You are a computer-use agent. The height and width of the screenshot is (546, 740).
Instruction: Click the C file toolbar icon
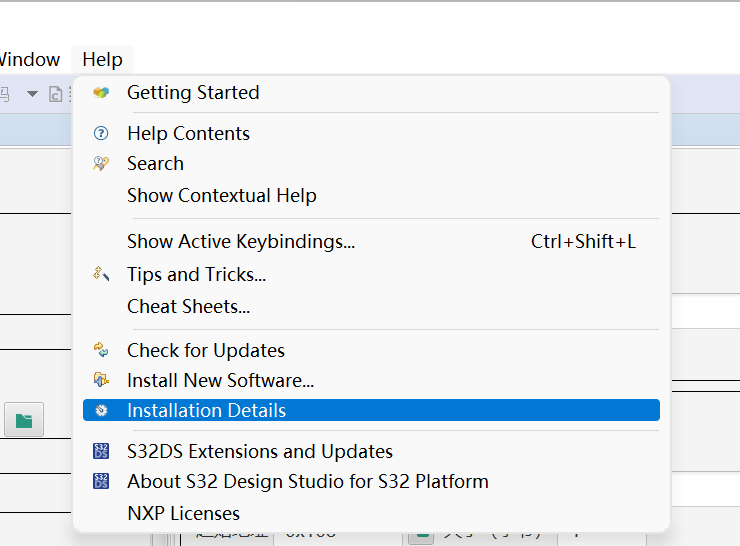(x=56, y=94)
